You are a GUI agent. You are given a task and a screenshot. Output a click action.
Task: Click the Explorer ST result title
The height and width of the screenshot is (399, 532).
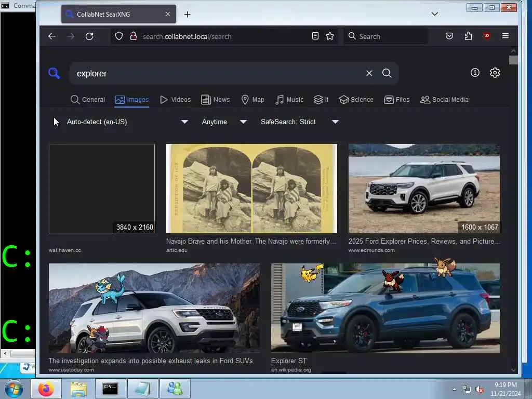(289, 361)
